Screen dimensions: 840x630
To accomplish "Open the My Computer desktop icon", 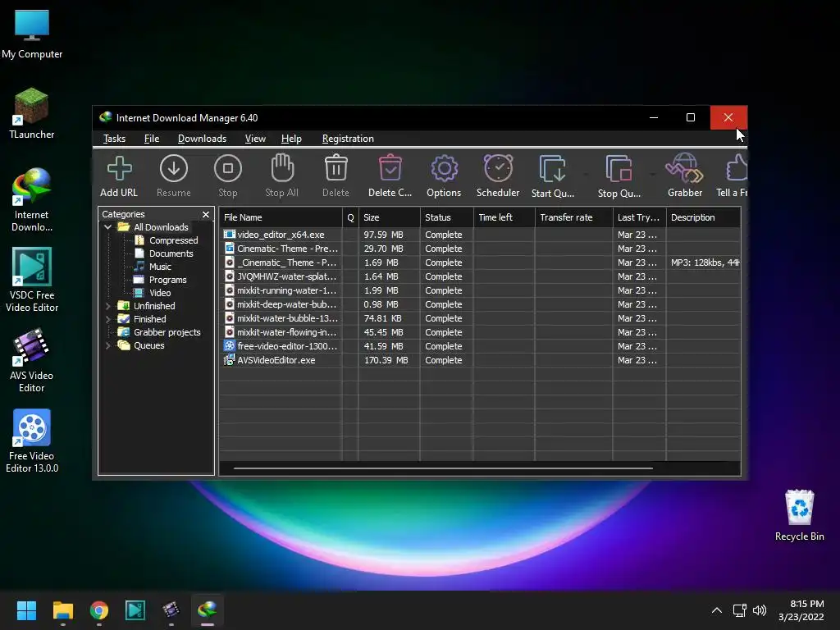I will [x=32, y=34].
